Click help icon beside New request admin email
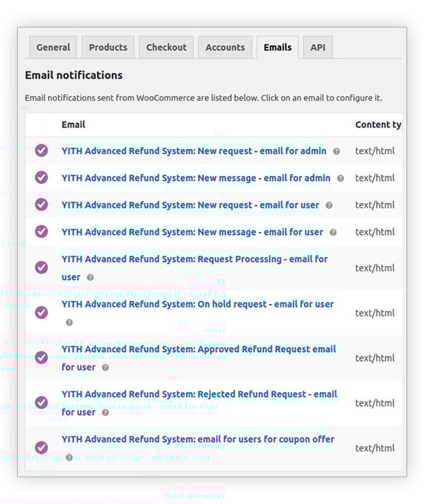445x504 pixels. click(336, 151)
